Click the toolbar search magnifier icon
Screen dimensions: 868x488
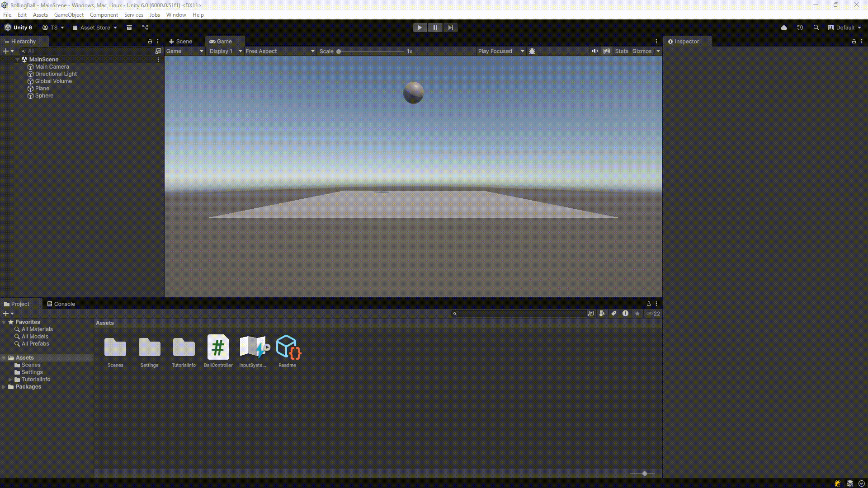[816, 28]
